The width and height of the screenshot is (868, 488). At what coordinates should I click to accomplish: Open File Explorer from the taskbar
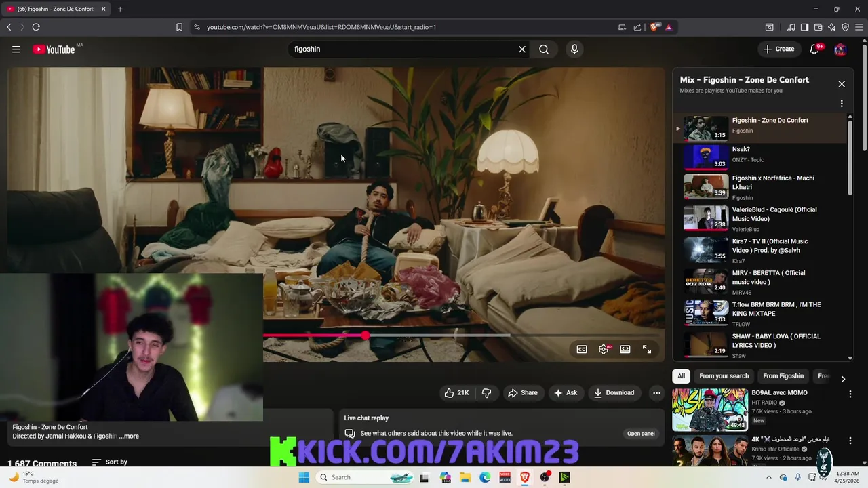click(465, 477)
